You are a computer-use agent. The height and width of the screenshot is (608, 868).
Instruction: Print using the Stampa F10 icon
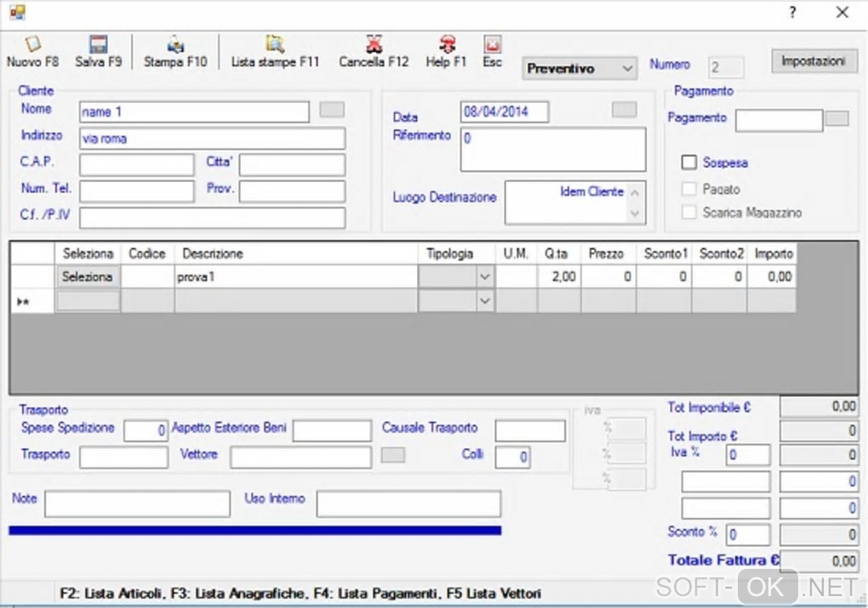pos(175,45)
